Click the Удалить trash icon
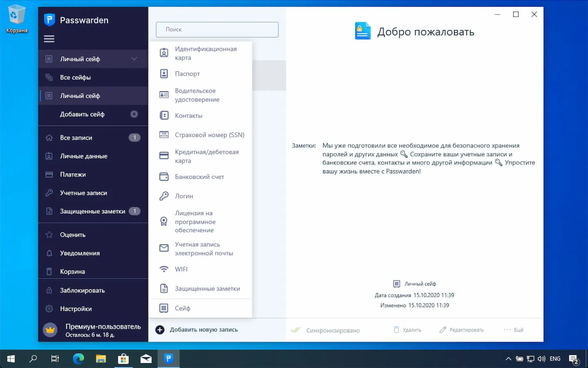This screenshot has width=588, height=368. point(397,330)
